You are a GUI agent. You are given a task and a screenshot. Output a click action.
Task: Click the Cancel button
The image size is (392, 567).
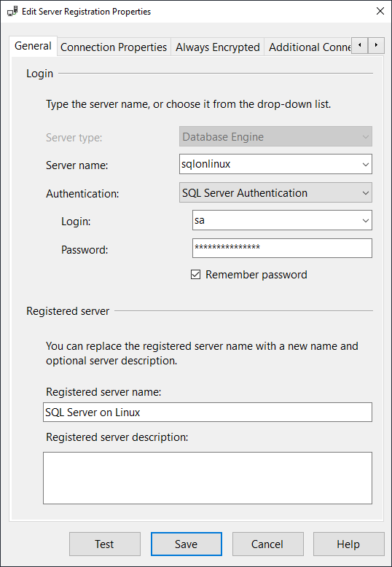pyautogui.click(x=267, y=544)
